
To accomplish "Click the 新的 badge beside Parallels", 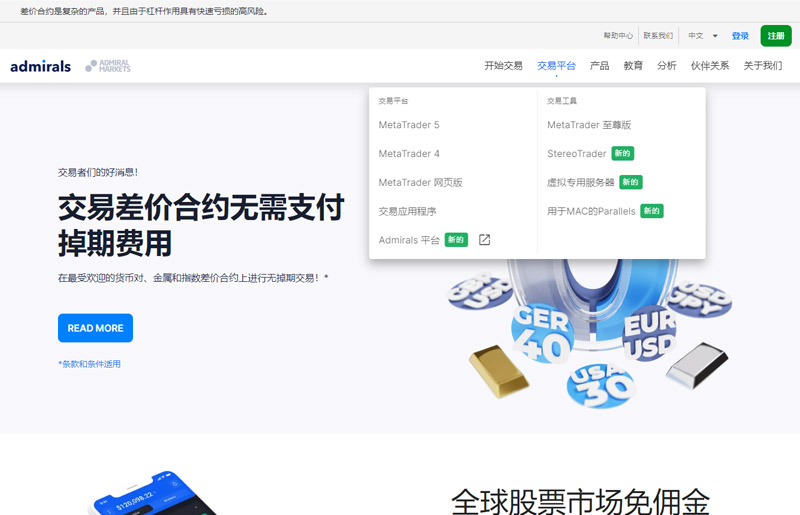I will click(x=652, y=211).
